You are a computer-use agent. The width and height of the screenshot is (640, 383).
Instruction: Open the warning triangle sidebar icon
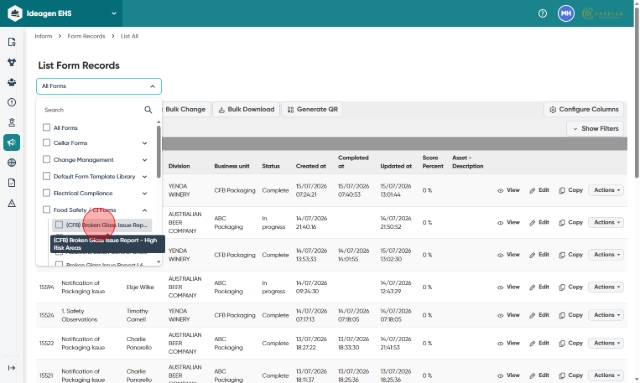[x=11, y=203]
